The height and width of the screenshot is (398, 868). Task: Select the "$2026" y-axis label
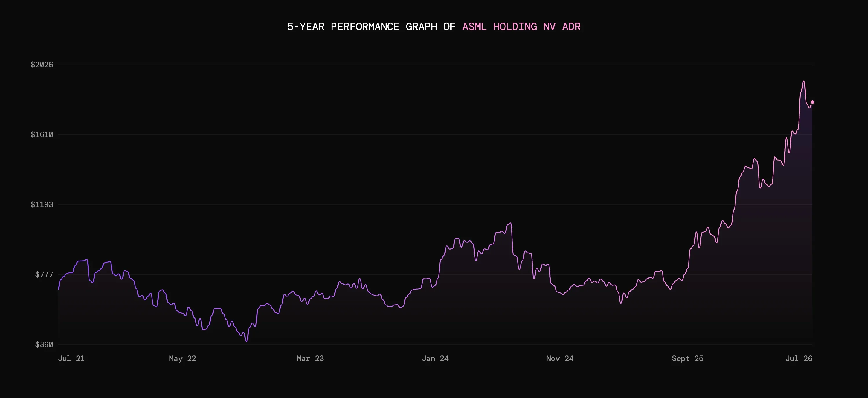(42, 65)
